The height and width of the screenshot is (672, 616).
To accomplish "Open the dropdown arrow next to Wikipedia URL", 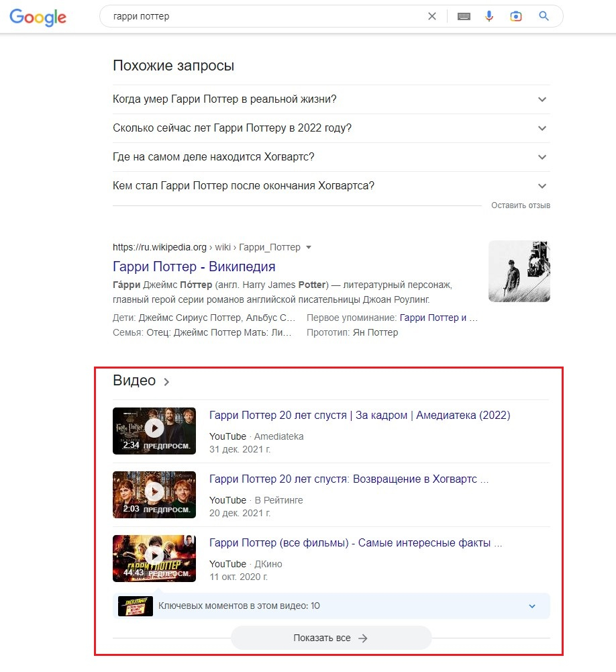I will [309, 247].
